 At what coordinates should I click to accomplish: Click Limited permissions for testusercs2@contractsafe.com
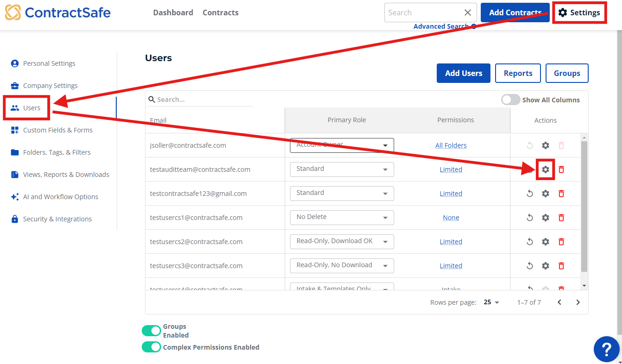pos(451,242)
